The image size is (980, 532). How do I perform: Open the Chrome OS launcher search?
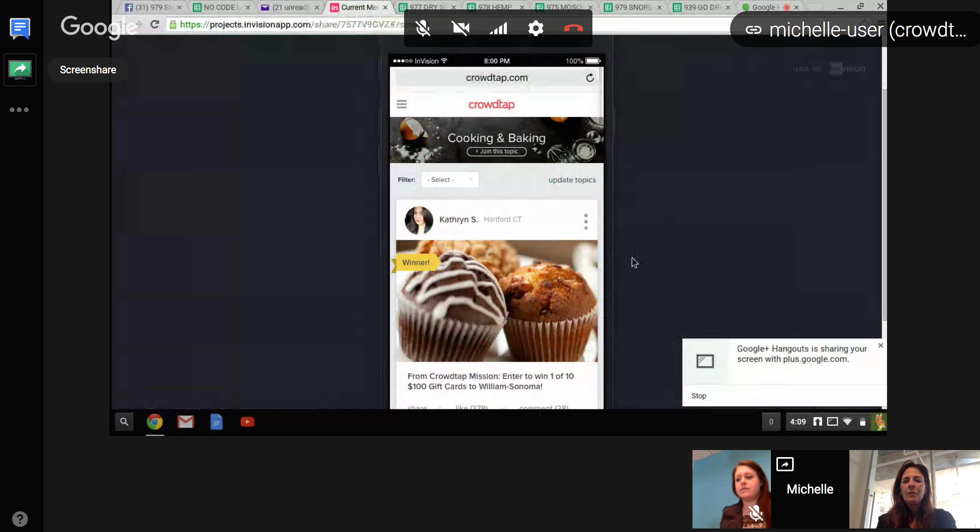[124, 422]
